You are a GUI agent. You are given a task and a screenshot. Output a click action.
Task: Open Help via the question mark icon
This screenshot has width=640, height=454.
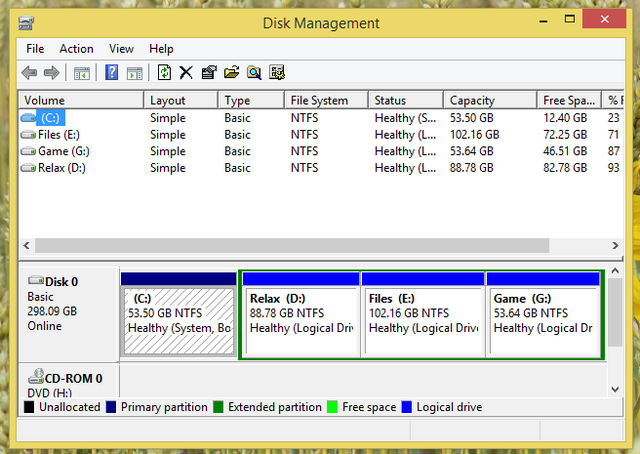point(111,73)
